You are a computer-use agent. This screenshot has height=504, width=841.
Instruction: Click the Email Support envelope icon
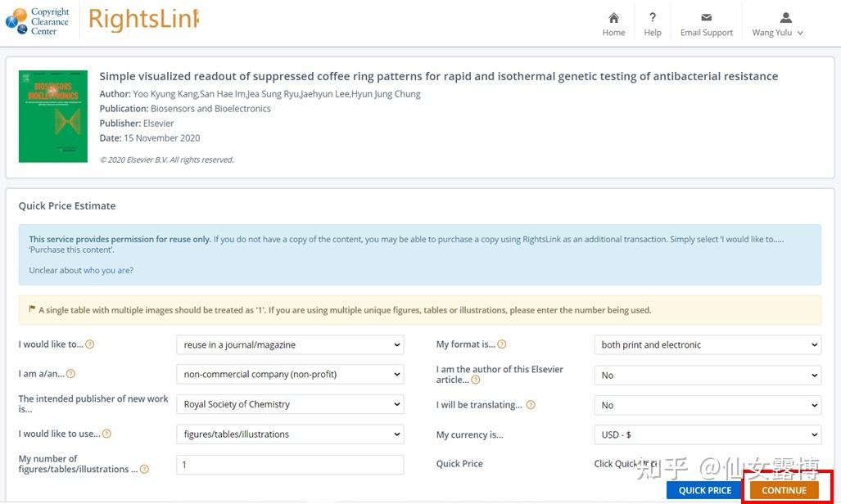pos(706,18)
